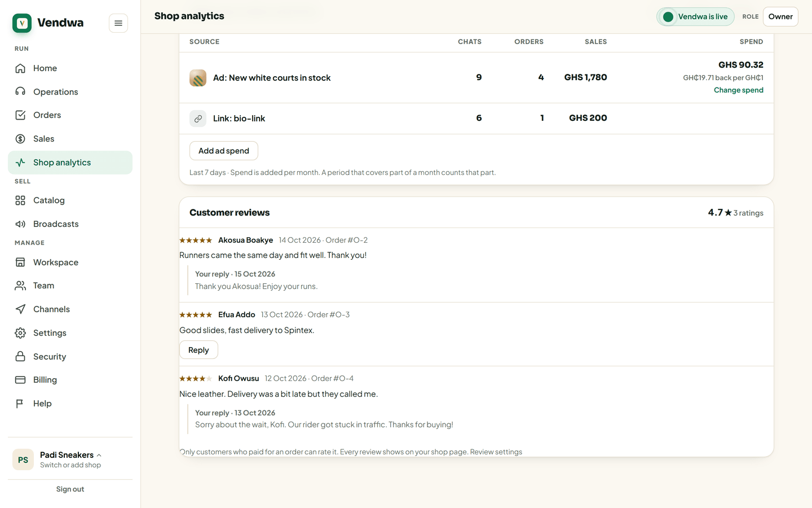Screen dimensions: 812x508
Task: Toggle the Vendwa is live switch
Action: click(x=695, y=17)
